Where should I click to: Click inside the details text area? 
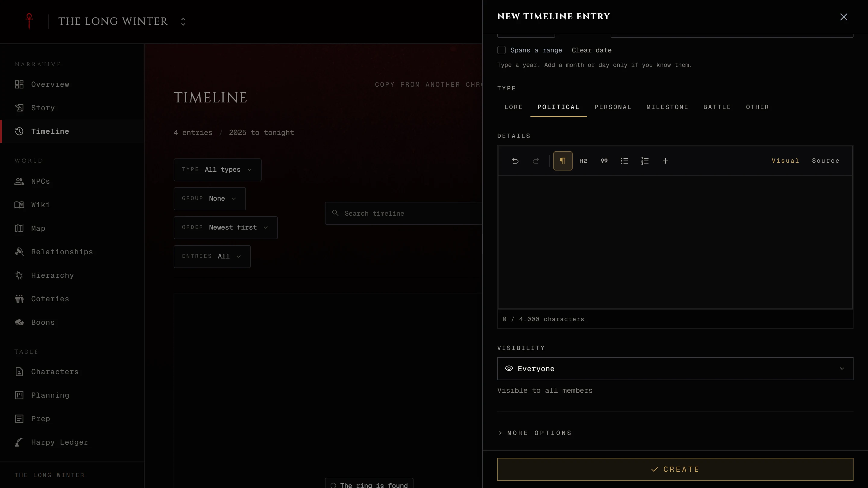(675, 242)
